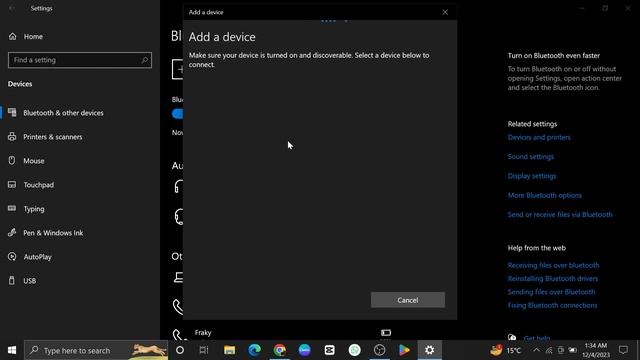Viewport: 640px width, 360px height.
Task: Click the battery icon in system tray
Action: (573, 350)
